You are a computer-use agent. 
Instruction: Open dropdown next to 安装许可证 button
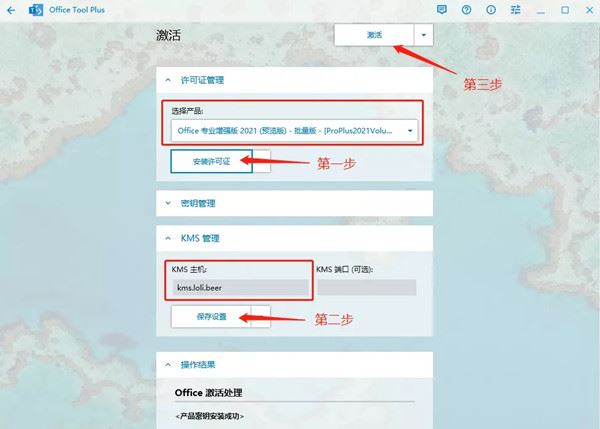pyautogui.click(x=262, y=161)
